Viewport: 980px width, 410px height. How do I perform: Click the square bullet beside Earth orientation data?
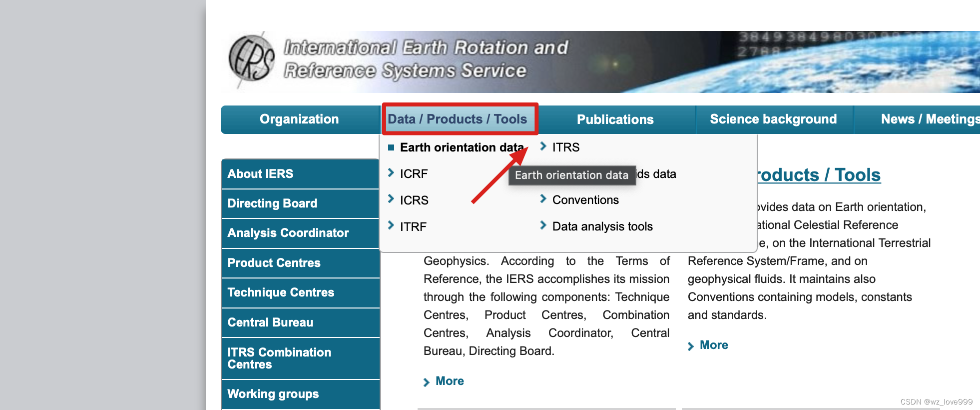point(391,147)
